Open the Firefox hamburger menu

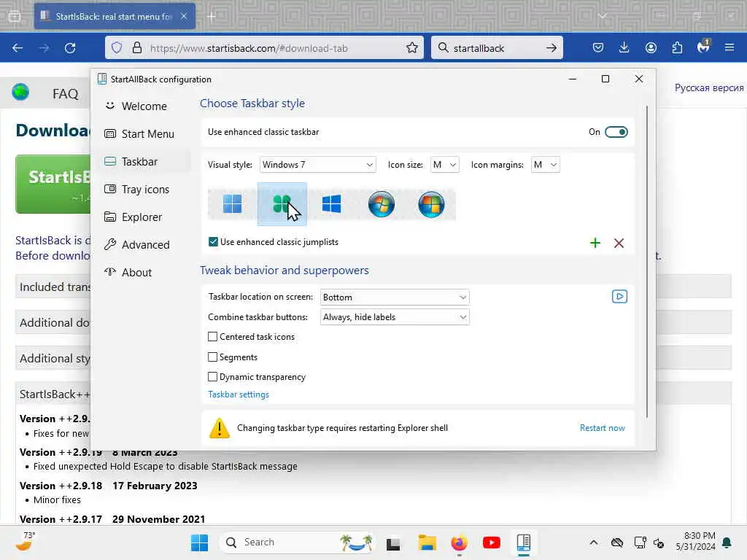(x=729, y=47)
